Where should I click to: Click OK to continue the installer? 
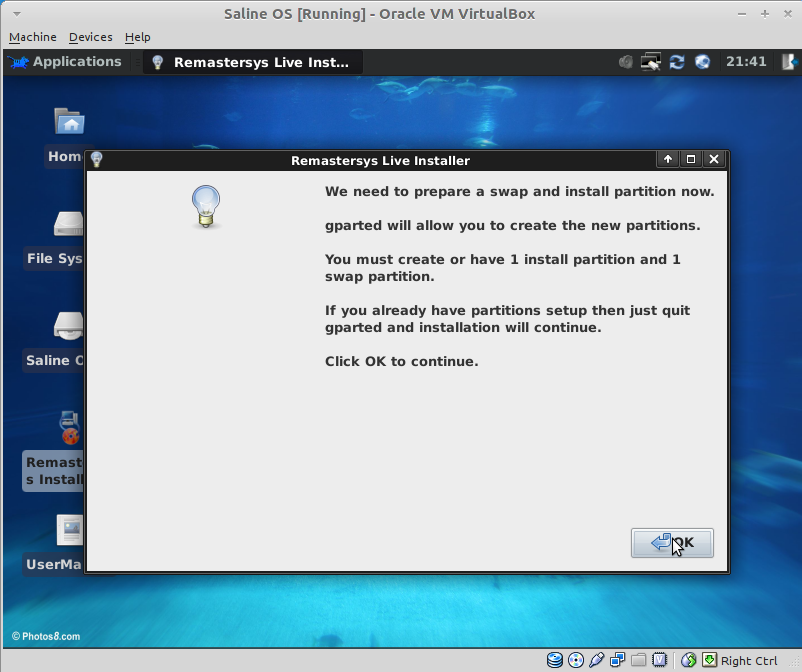coord(672,543)
